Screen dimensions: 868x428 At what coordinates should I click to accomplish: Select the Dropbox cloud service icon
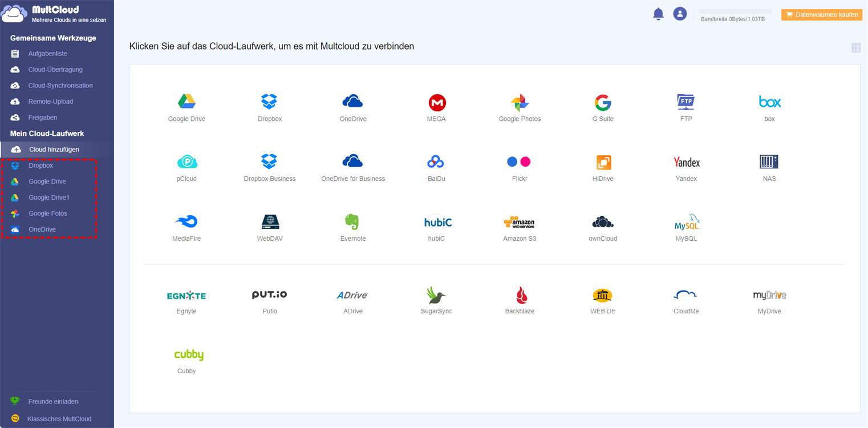269,102
